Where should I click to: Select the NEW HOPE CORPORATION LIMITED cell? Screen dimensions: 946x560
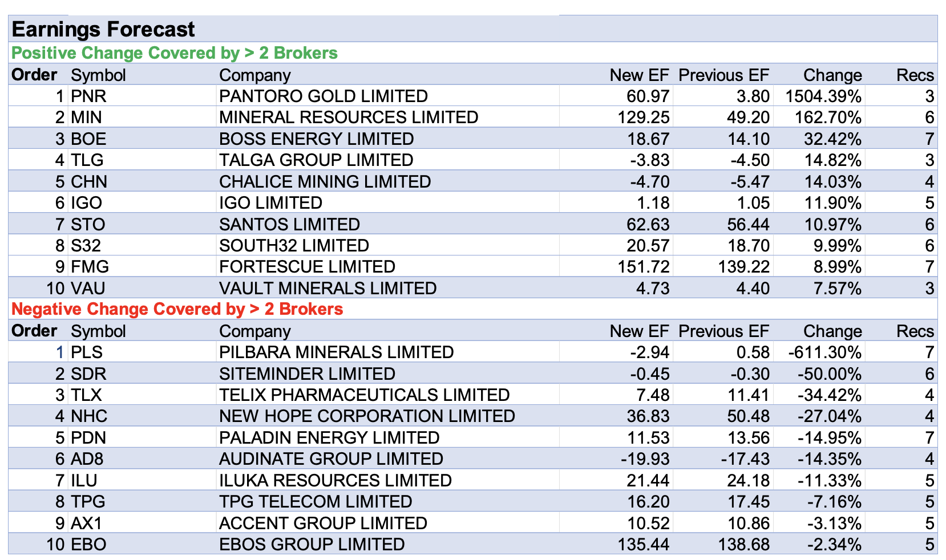367,416
